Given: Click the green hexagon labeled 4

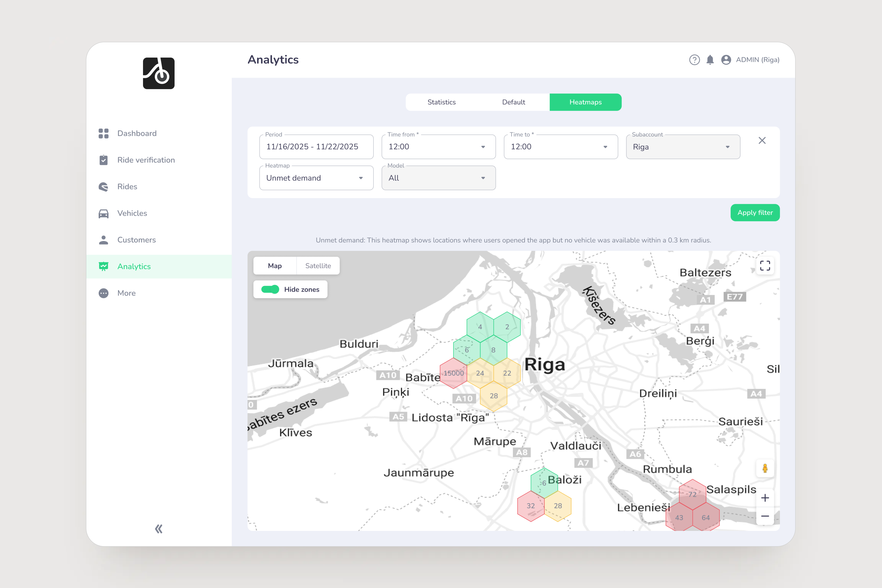Looking at the screenshot, I should (480, 327).
